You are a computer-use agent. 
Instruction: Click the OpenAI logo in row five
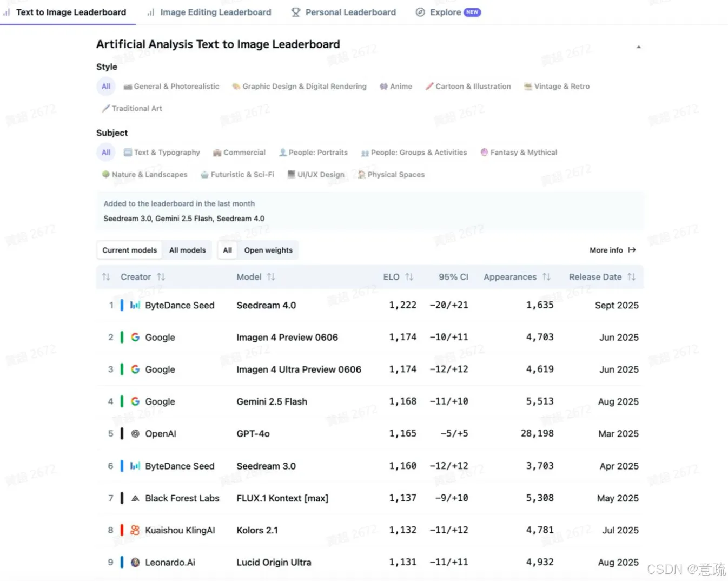[x=135, y=434]
